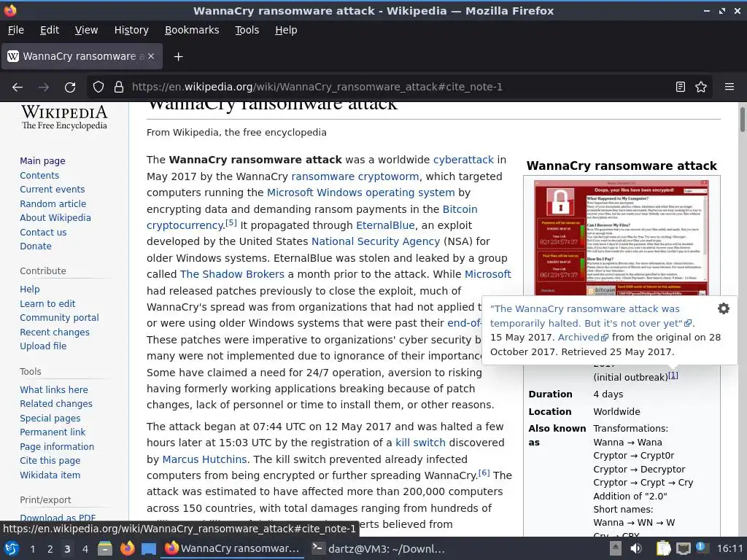Show site security via the padlock icon
Image resolution: width=747 pixels, height=560 pixels.
119,87
